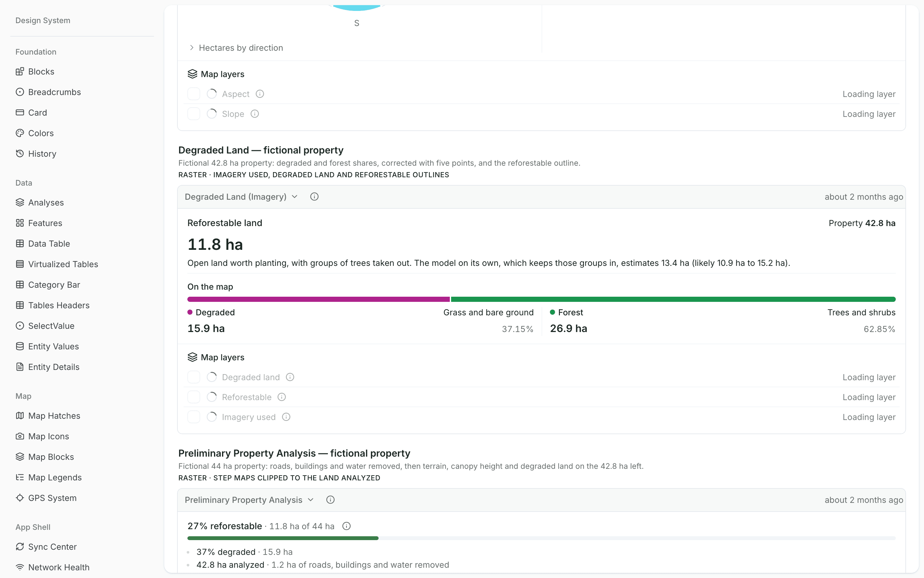Screen dimensions: 924x578
Task: Click the info icon next to Reforestable layer
Action: tap(282, 397)
